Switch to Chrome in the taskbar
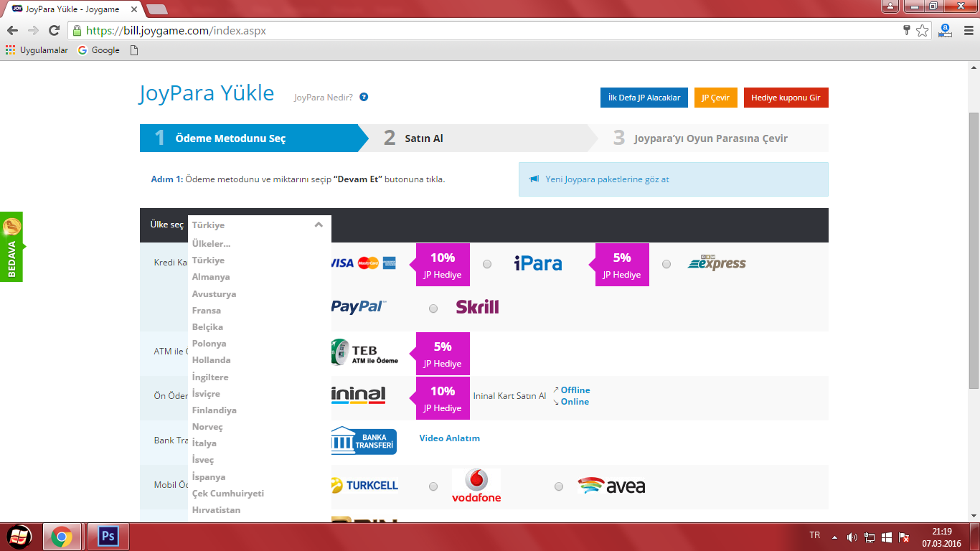This screenshot has width=980, height=551. [62, 537]
